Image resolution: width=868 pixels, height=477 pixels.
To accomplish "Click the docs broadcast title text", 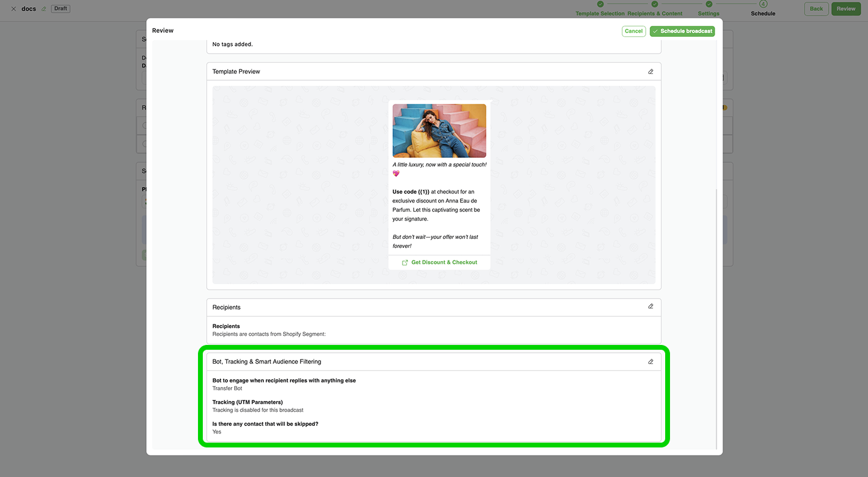I will pyautogui.click(x=28, y=9).
